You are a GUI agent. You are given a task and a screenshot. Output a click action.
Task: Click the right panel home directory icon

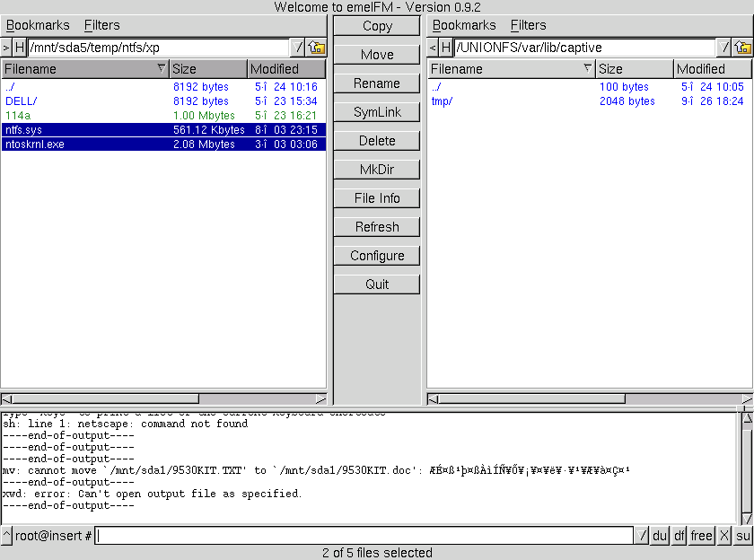pyautogui.click(x=743, y=48)
